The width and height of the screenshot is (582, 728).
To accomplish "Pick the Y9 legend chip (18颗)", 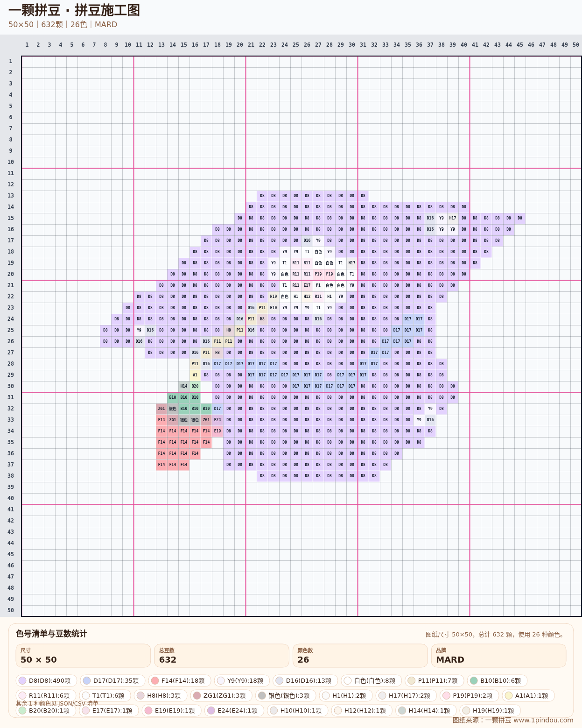I will coord(242,681).
